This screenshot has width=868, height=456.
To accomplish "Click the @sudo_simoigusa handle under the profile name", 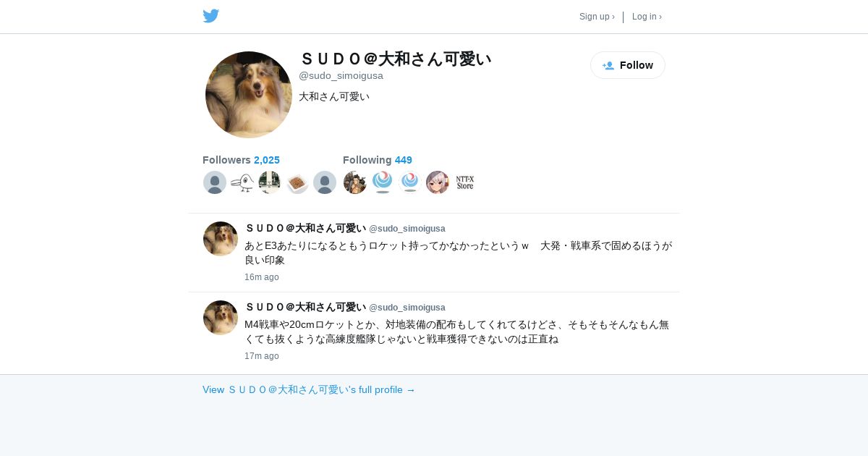I will click(x=341, y=75).
